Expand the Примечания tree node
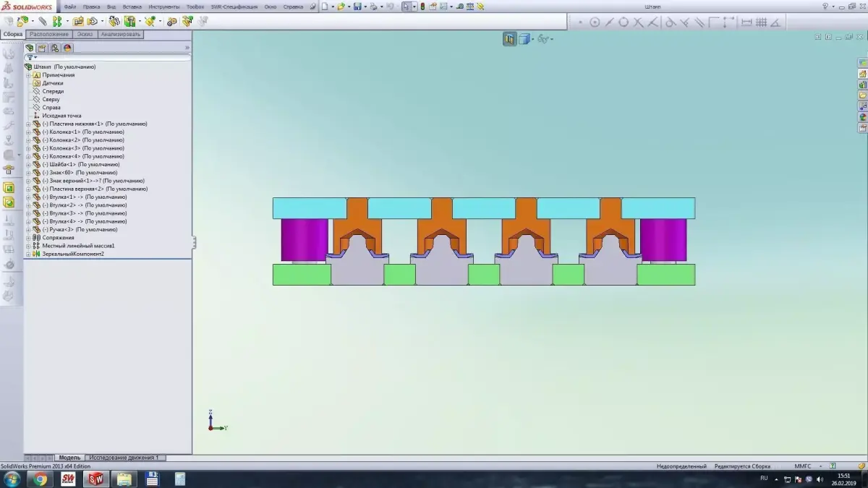868x488 pixels. (28, 75)
